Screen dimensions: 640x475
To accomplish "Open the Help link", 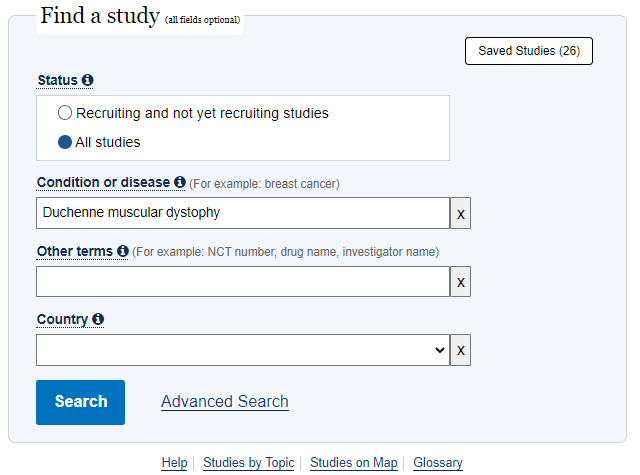I will [174, 463].
